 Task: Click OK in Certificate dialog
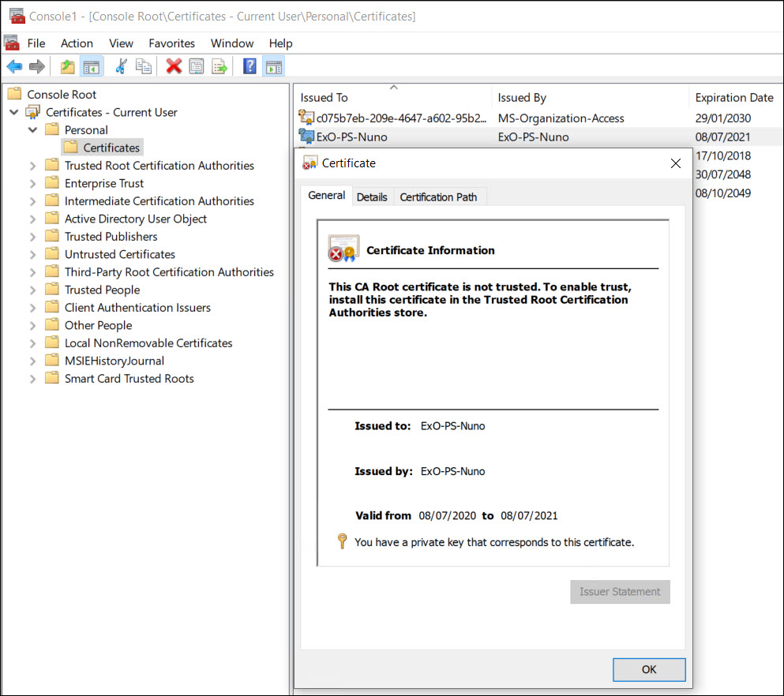coord(649,669)
